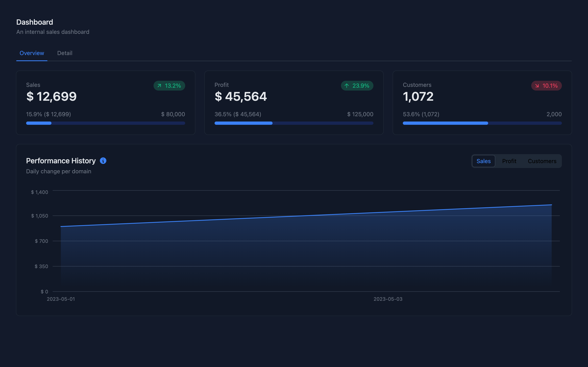
Task: Click the 2023-05-01 axis label
Action: [61, 299]
